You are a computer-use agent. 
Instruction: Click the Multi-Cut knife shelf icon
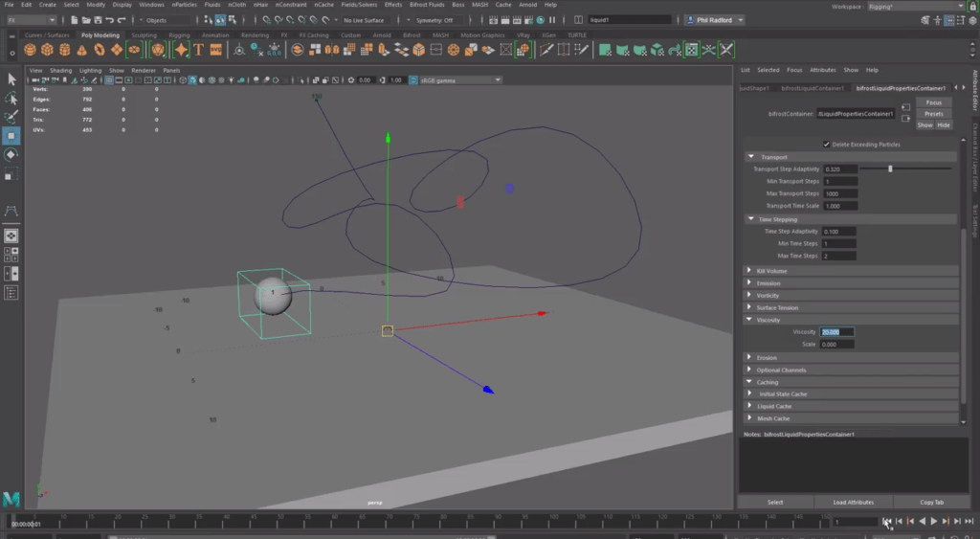tap(546, 50)
